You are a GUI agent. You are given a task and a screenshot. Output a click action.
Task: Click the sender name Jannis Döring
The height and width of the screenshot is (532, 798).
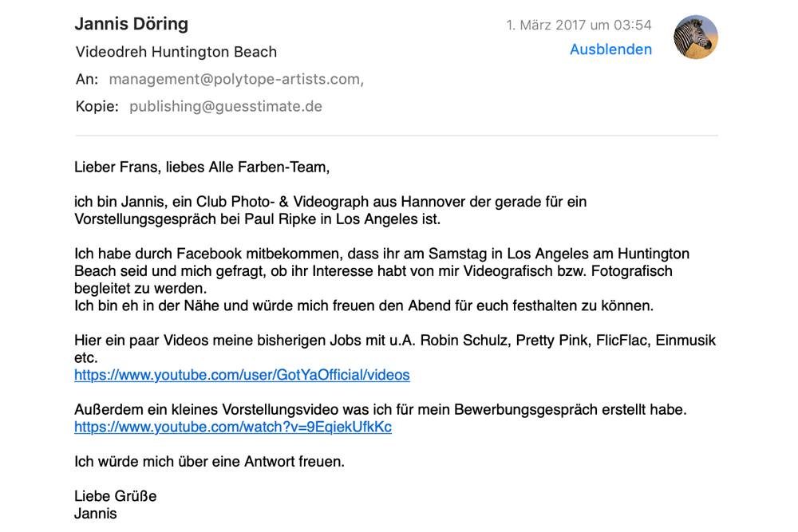click(132, 23)
